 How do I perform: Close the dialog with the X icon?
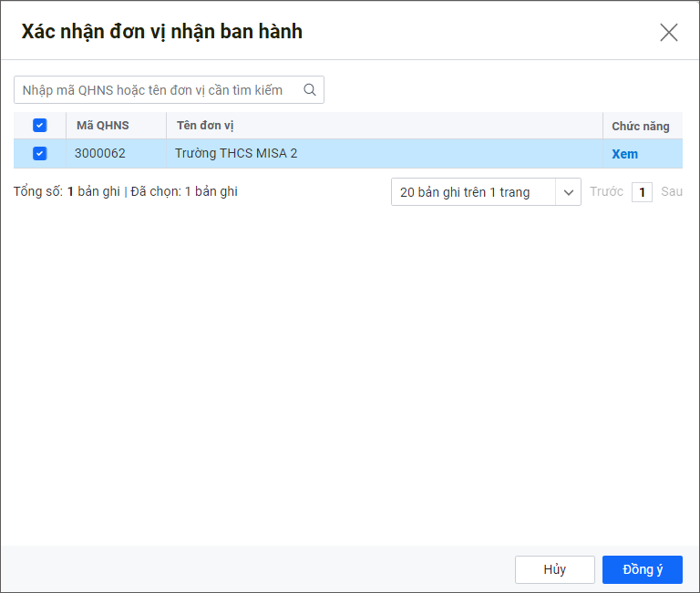pyautogui.click(x=668, y=33)
